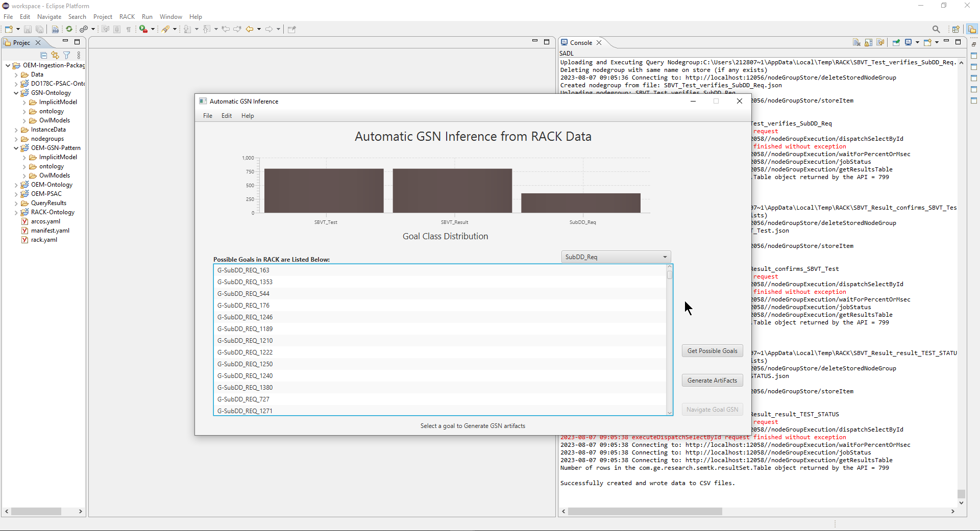Expand the InstanceData folder
The height and width of the screenshot is (531, 980).
[x=16, y=130]
